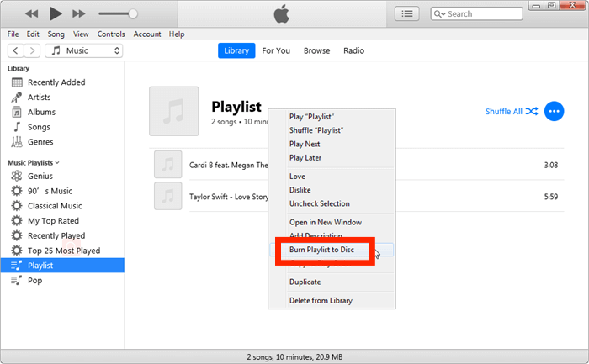Image resolution: width=589 pixels, height=364 pixels.
Task: Open Classical Music smart playlist gear
Action: tap(17, 206)
